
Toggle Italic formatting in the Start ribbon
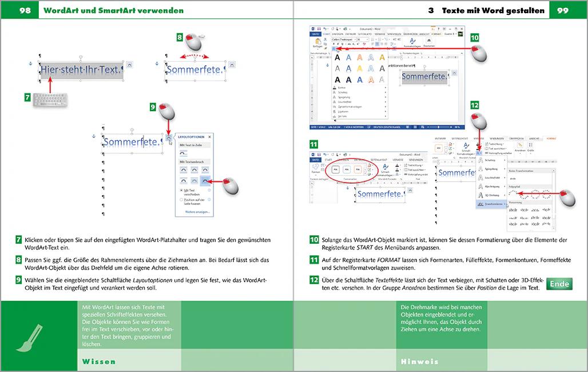[x=338, y=44]
